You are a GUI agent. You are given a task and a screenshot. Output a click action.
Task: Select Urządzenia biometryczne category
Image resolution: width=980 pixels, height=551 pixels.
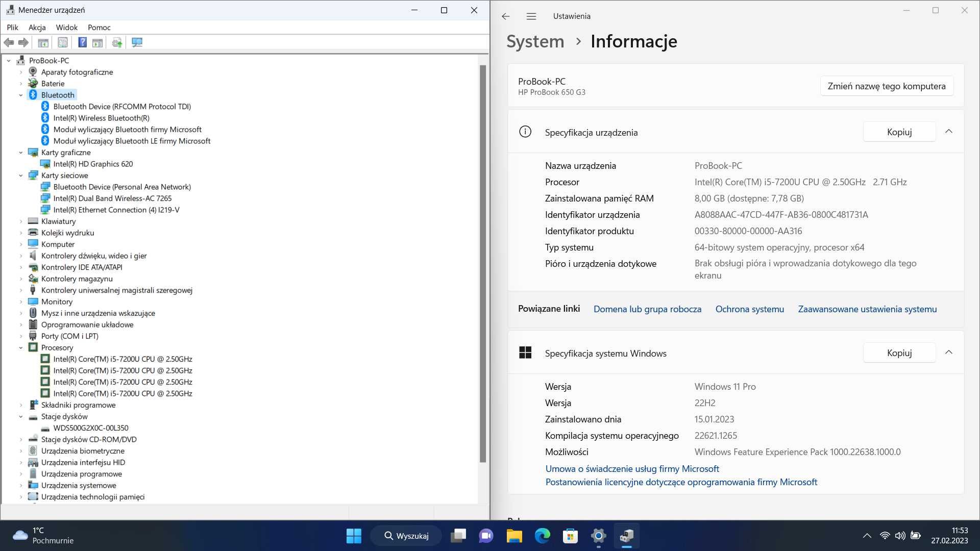point(83,451)
